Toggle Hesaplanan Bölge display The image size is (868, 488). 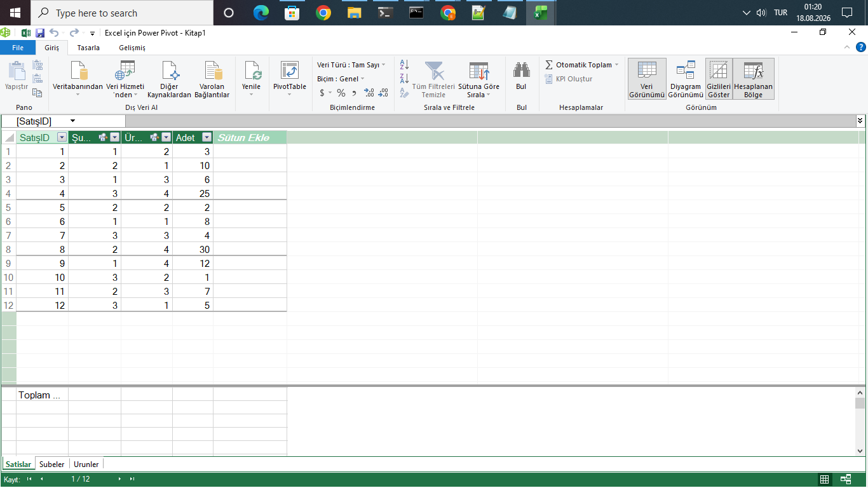(753, 79)
